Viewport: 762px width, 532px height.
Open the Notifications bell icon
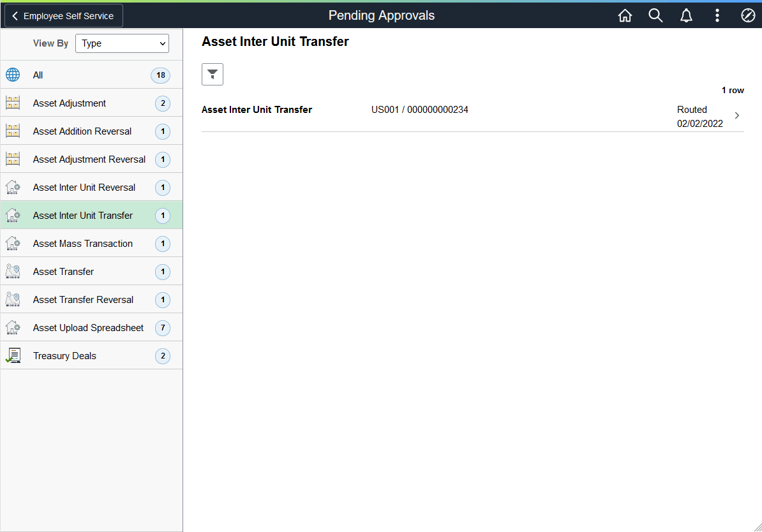coord(686,15)
